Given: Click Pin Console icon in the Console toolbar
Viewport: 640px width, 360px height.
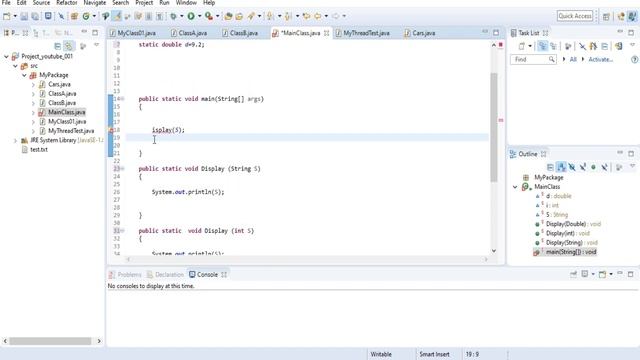Looking at the screenshot, I should 573,274.
